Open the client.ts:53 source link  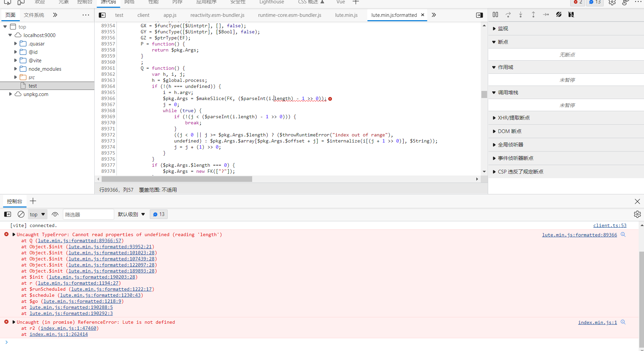[x=610, y=225]
